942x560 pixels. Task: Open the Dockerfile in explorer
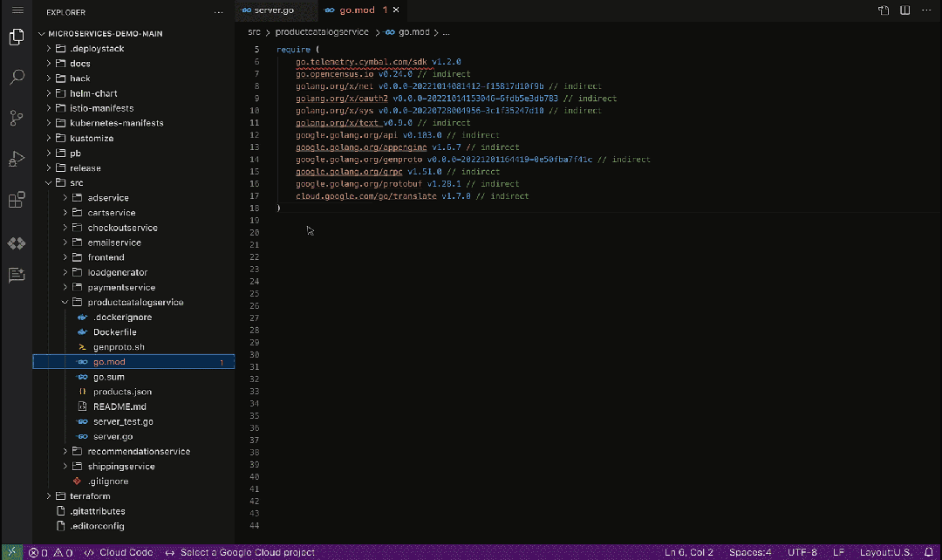[115, 332]
